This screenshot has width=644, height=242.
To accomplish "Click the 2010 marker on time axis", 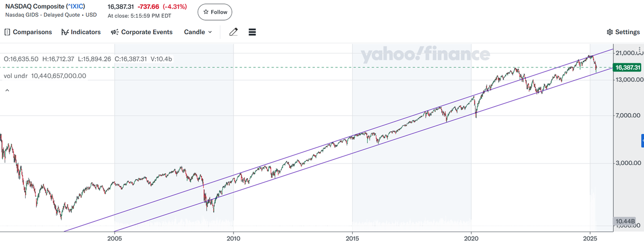I will [233, 237].
